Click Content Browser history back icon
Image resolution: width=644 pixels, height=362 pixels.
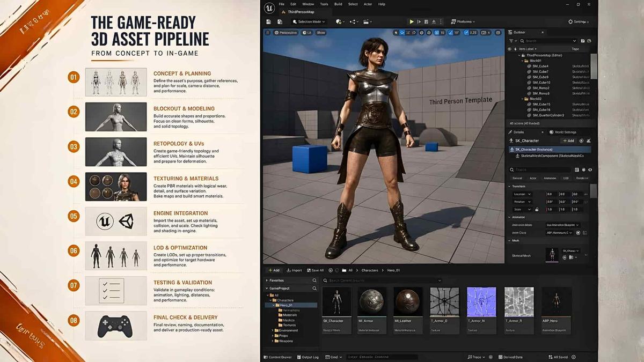[331, 270]
